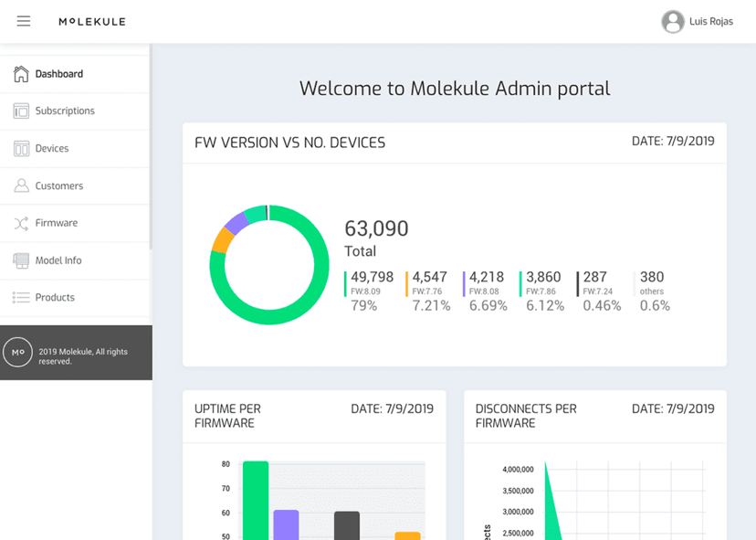Open the Firmware menu item
The height and width of the screenshot is (540, 756).
pos(75,223)
